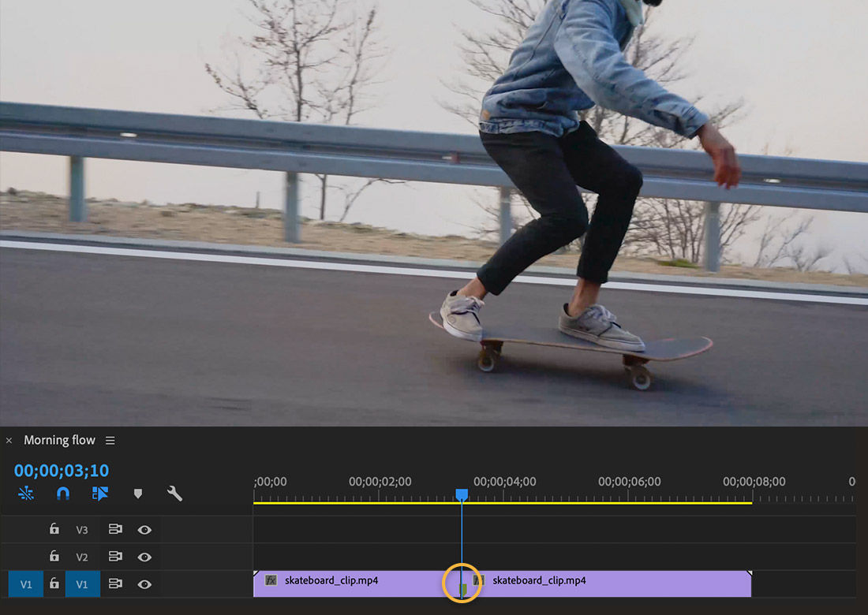This screenshot has width=868, height=615.
Task: Hide V3 track output with the eye icon
Action: coord(144,529)
